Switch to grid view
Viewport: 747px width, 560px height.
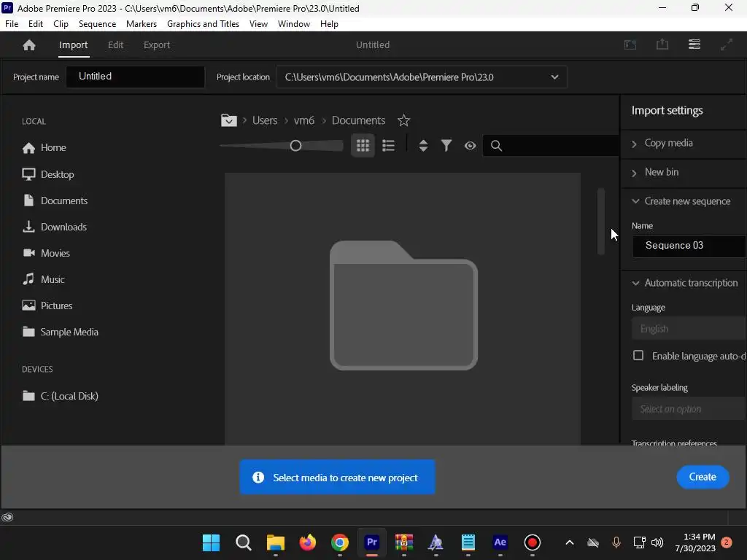point(363,146)
